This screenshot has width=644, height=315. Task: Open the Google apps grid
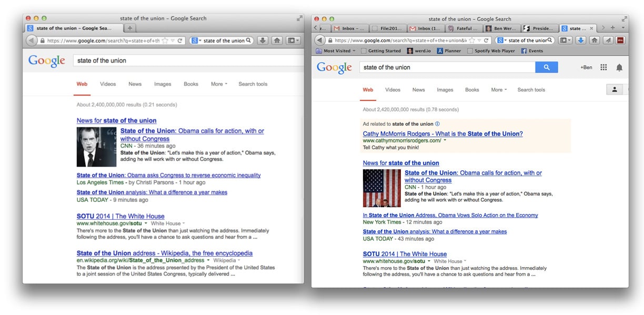[x=603, y=67]
